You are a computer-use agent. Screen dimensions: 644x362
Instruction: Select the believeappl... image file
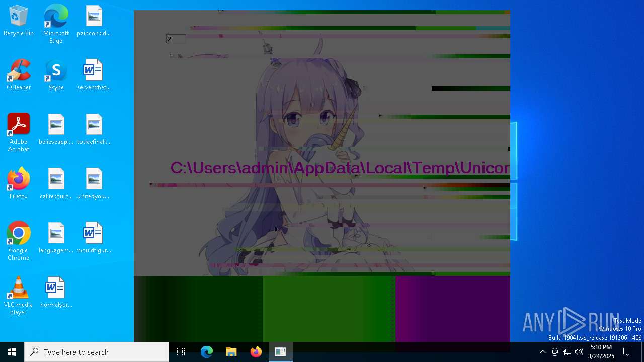coord(56,130)
